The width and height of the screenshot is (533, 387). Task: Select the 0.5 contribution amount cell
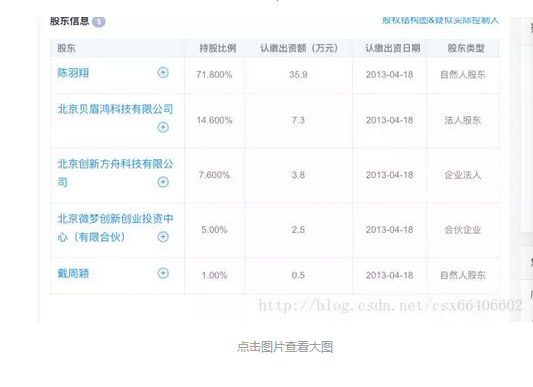298,275
